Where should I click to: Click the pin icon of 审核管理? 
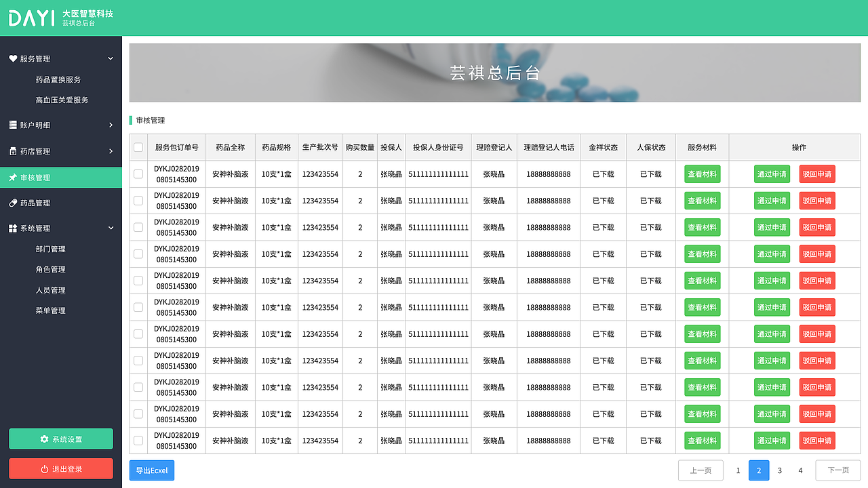[13, 178]
